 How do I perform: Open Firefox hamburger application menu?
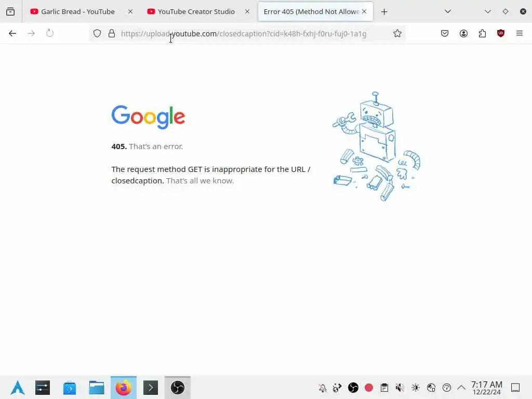click(520, 33)
